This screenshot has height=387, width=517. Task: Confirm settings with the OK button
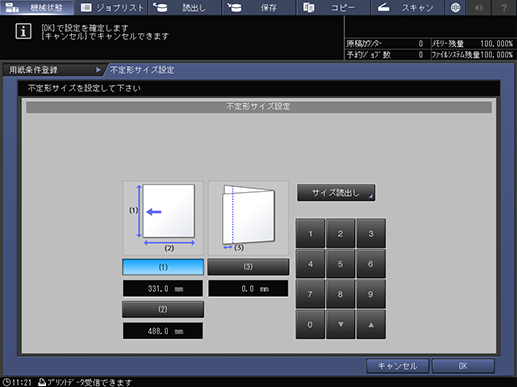pos(463,366)
